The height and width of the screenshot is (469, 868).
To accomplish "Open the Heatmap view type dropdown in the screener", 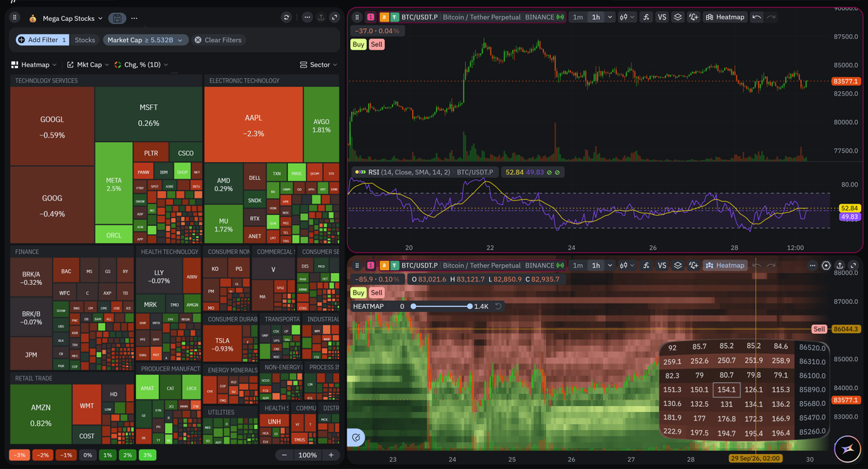I will click(35, 64).
